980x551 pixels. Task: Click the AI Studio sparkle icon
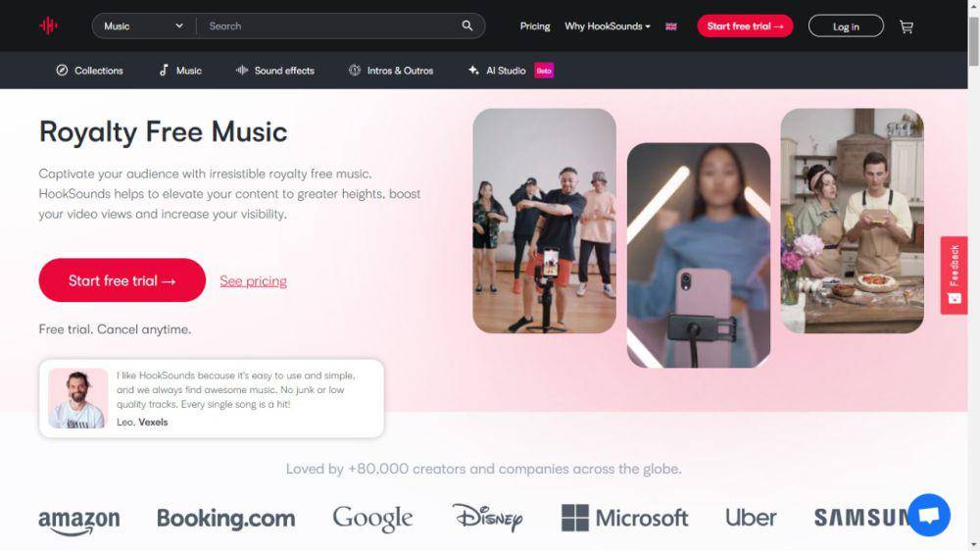coord(473,70)
